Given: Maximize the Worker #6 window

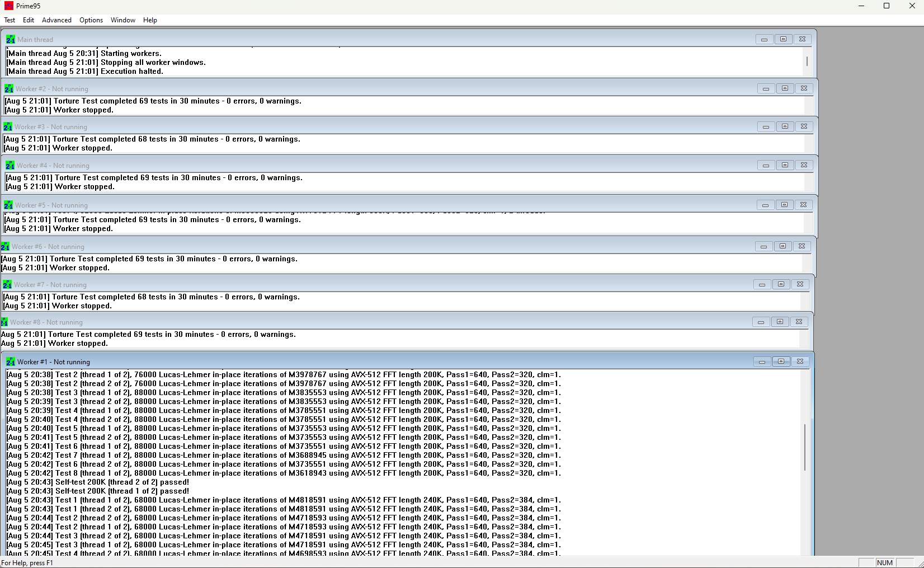Looking at the screenshot, I should (782, 246).
